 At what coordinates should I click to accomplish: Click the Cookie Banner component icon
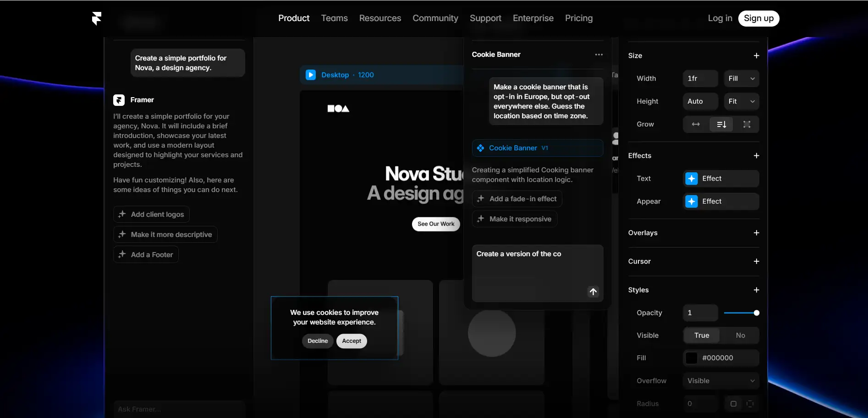click(480, 148)
